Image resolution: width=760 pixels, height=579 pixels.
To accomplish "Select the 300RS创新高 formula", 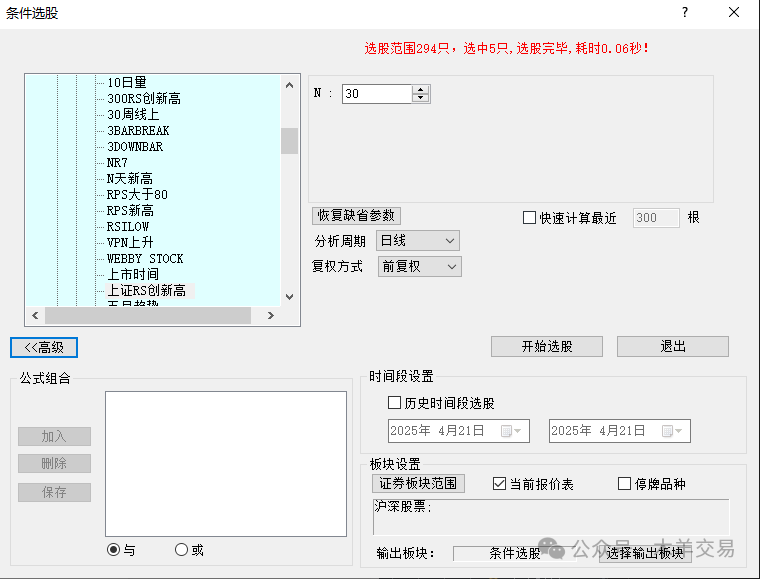I will click(x=144, y=98).
